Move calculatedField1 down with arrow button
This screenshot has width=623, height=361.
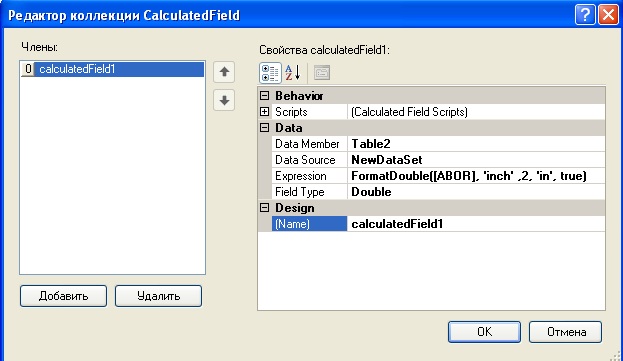point(224,100)
